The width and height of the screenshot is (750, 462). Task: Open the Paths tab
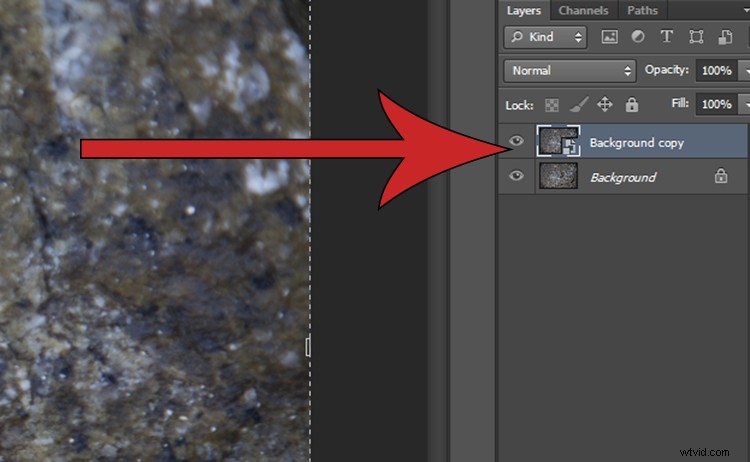coord(642,10)
